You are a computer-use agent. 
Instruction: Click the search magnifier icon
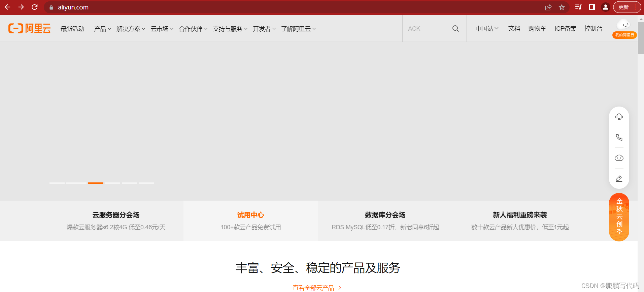pos(455,29)
